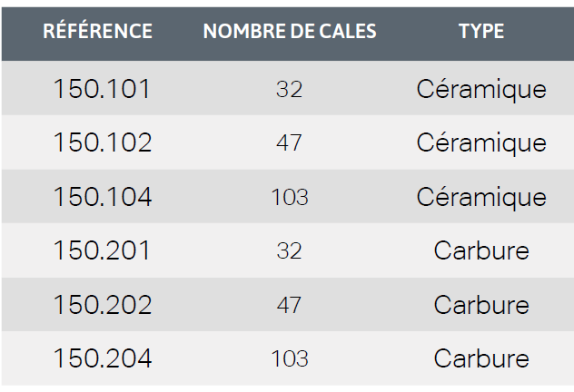Click the NOMBRE DE CALES column header
The width and height of the screenshot is (574, 392).
[290, 31]
